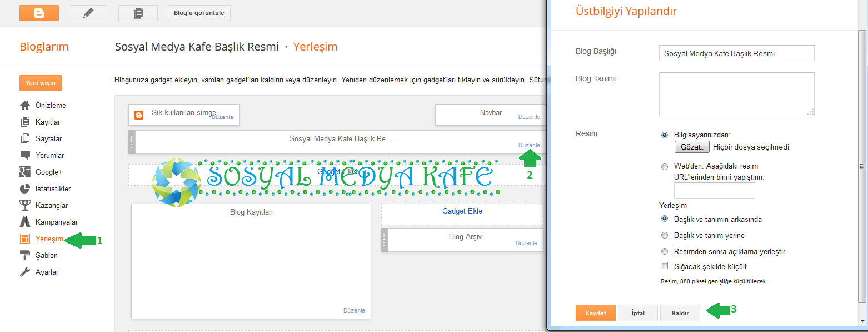Open the Bloglarım link
This screenshot has width=868, height=332.
[x=44, y=47]
